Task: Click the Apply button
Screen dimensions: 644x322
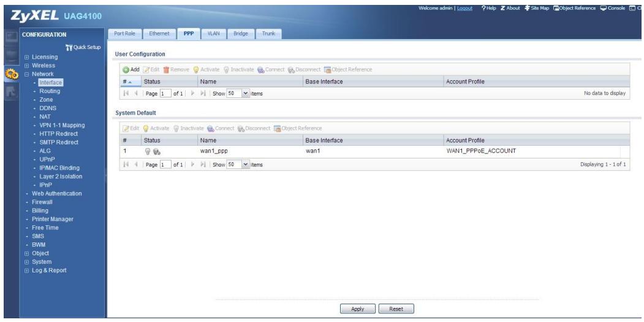Action: [x=358, y=309]
